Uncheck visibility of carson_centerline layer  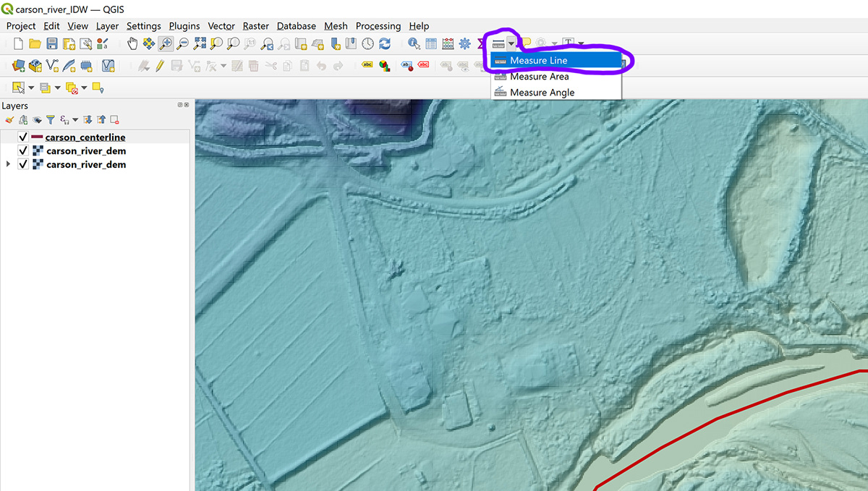(22, 137)
